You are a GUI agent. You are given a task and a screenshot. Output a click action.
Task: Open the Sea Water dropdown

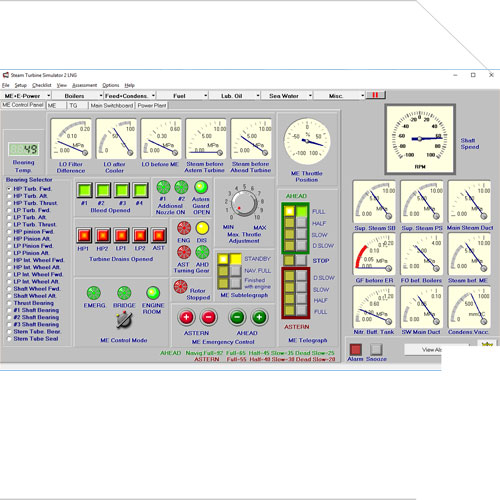(287, 96)
